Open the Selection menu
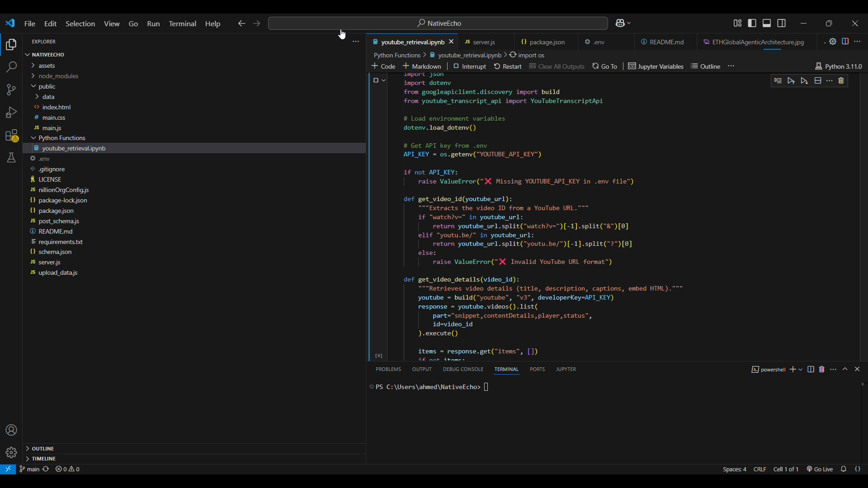 click(80, 23)
